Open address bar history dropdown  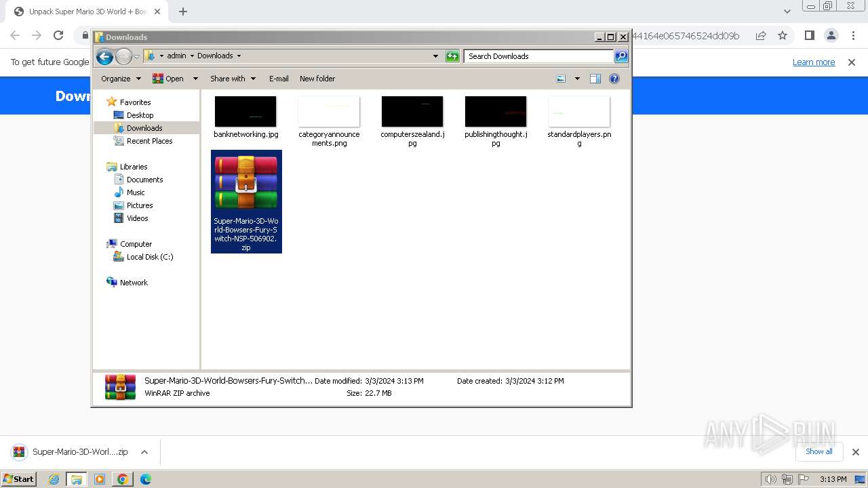point(435,56)
